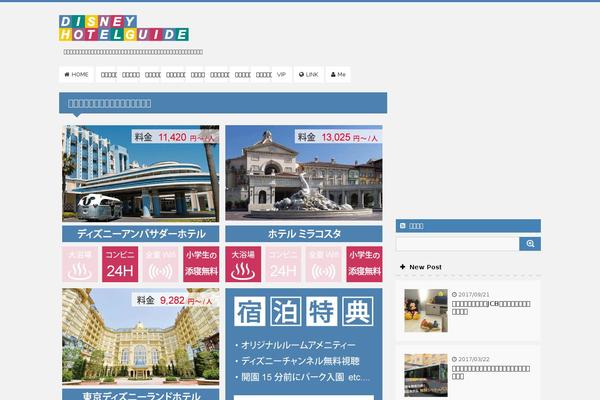The height and width of the screenshot is (400, 600).
Task: Click the MiraCosta 大浴場 hot spring icon
Action: point(243,264)
